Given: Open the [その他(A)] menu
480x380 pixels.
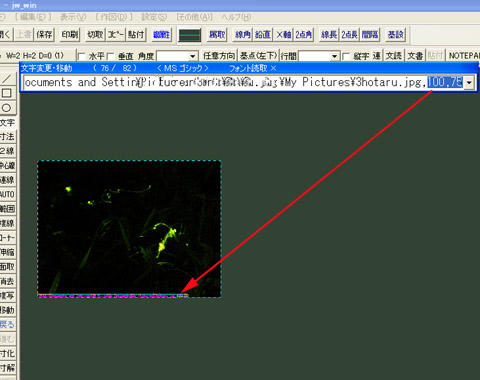Looking at the screenshot, I should tap(195, 17).
